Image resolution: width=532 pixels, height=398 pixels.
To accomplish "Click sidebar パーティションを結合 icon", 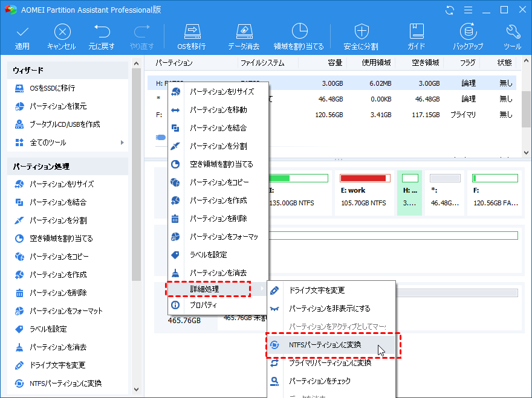I will coord(19,202).
